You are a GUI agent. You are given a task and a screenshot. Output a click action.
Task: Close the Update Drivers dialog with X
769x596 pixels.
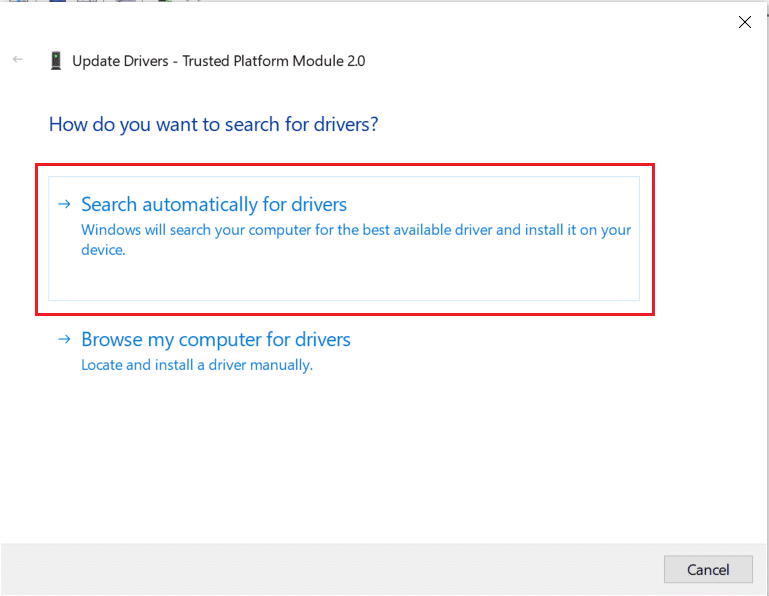pos(744,22)
